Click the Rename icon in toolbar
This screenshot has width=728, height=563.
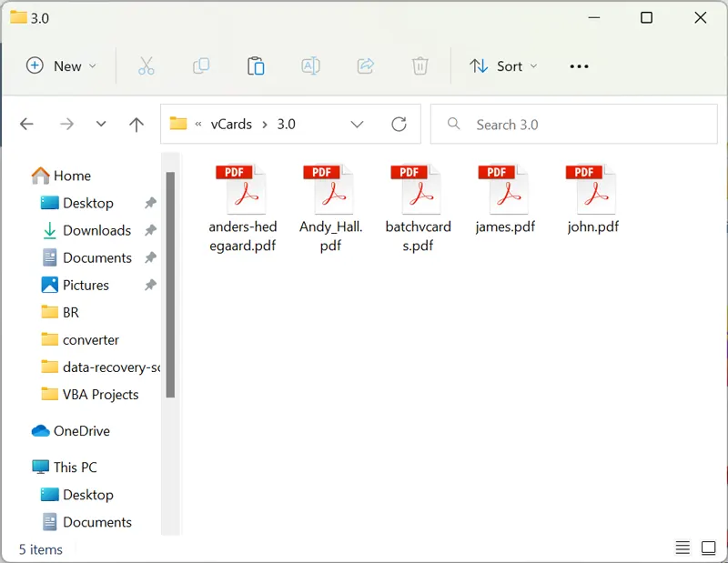pos(310,65)
